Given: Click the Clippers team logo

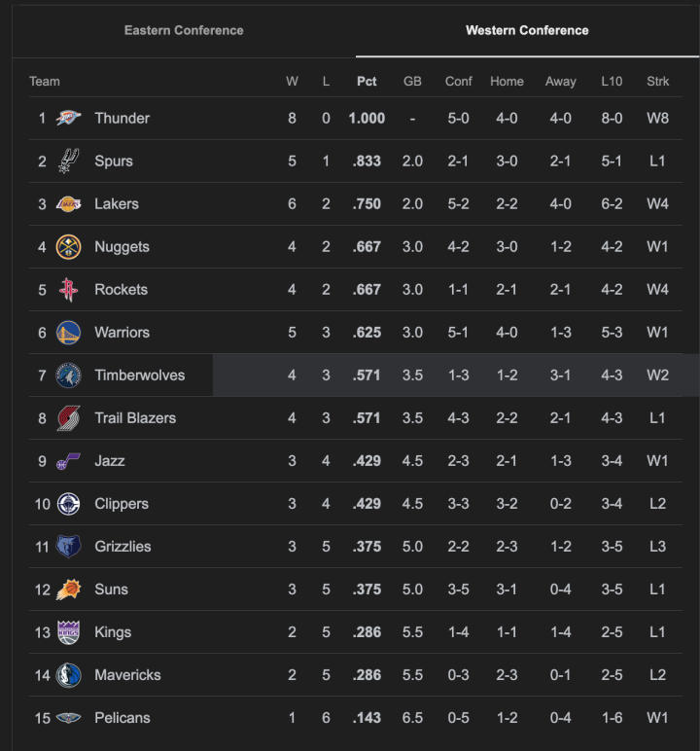Looking at the screenshot, I should tap(68, 504).
